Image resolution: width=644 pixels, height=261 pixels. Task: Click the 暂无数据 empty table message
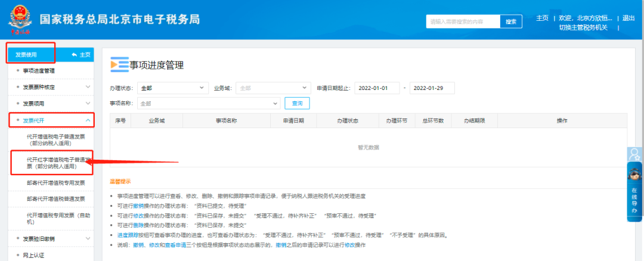369,147
